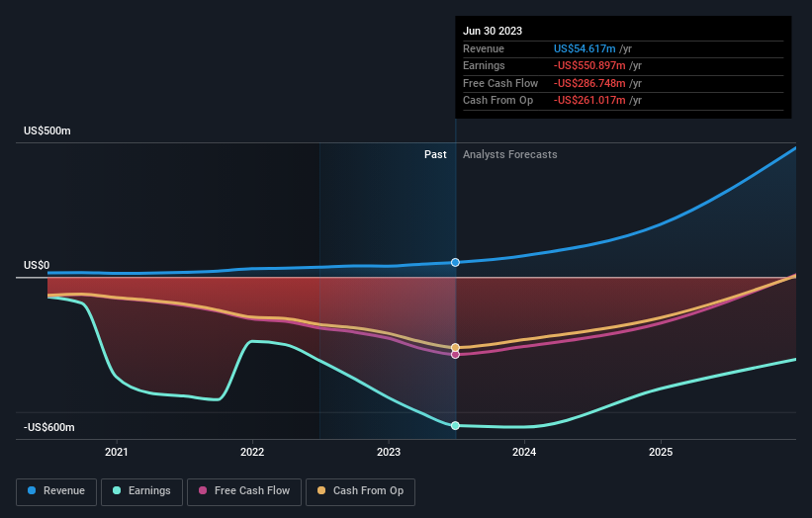The height and width of the screenshot is (518, 812).
Task: Click the Revenue row label in tooltip
Action: [x=484, y=48]
